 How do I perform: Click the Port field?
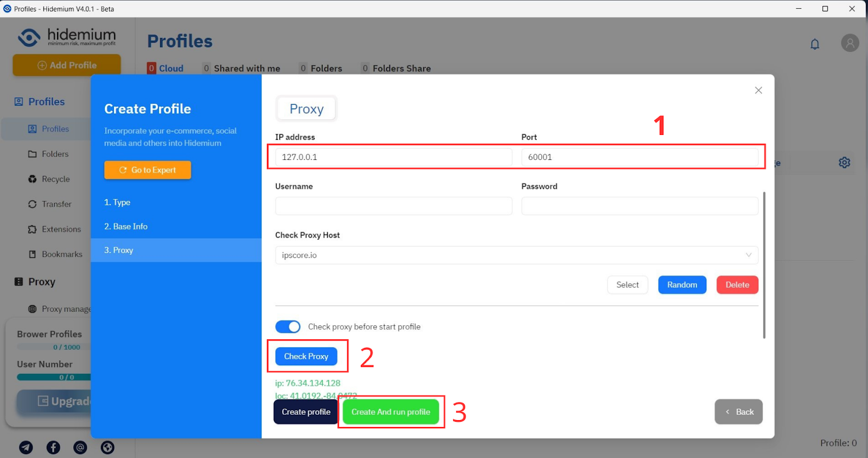pos(640,157)
